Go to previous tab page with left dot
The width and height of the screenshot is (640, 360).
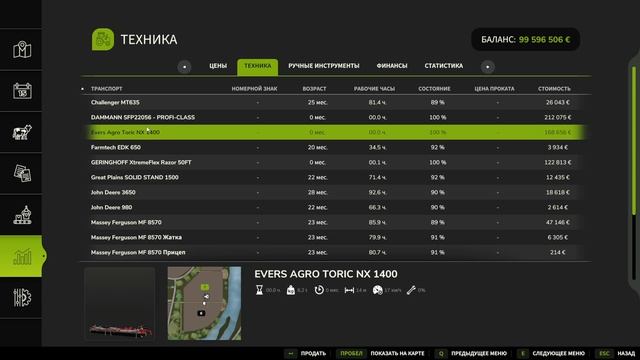184,67
